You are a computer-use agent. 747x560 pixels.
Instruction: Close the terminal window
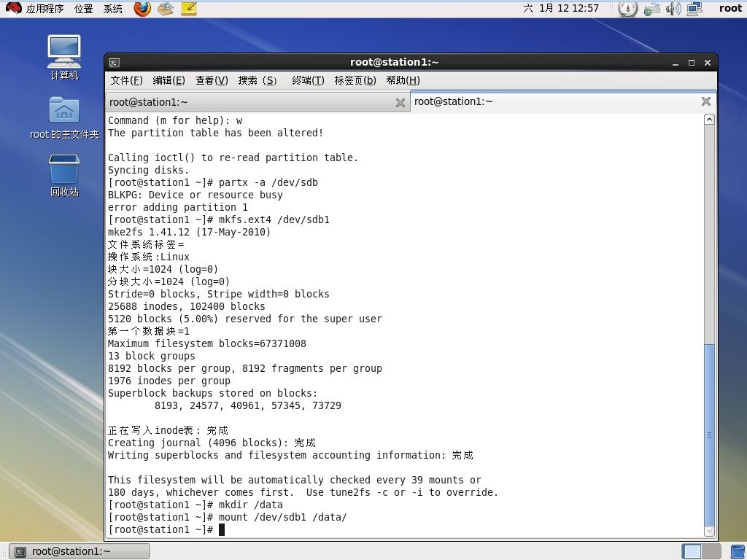(x=708, y=63)
